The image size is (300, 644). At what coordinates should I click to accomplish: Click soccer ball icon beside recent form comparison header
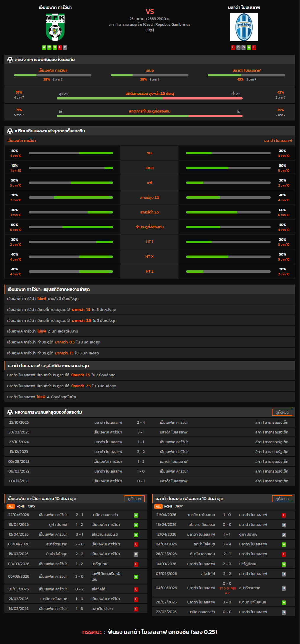(10, 131)
